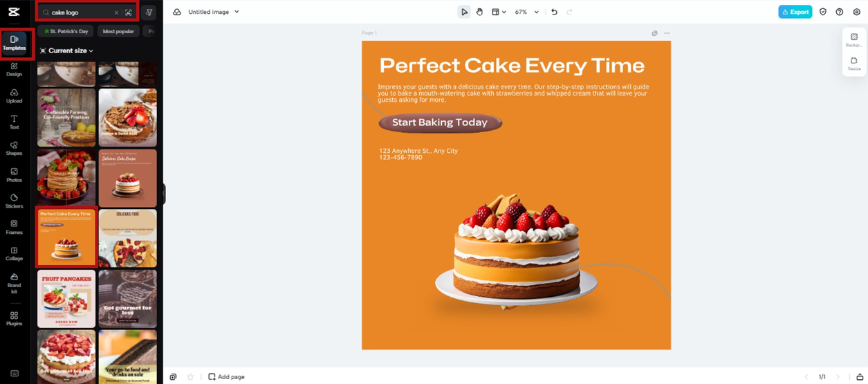Search by image using the scan icon
Image resolution: width=868 pixels, height=384 pixels.
click(129, 12)
